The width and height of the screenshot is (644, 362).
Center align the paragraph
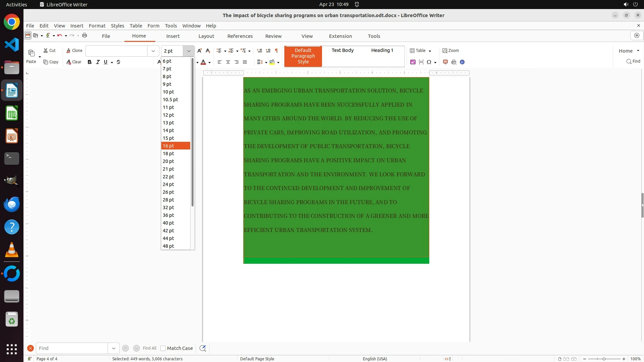[x=228, y=62]
